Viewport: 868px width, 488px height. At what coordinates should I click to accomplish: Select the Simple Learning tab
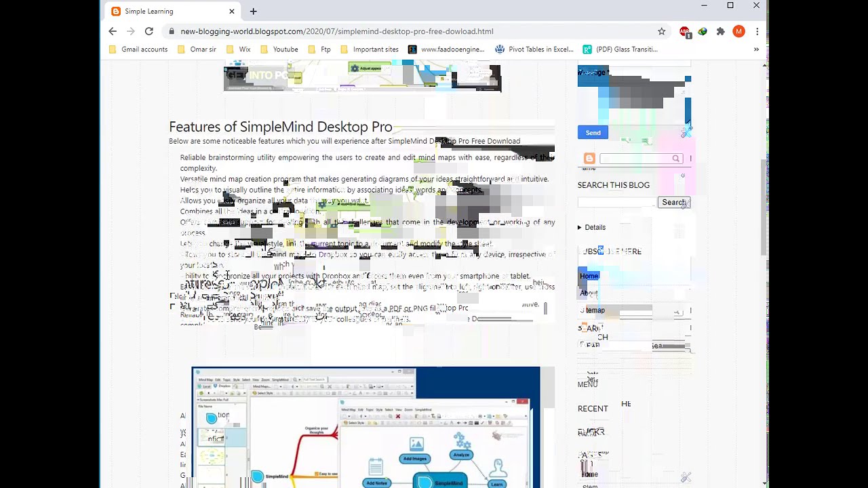pyautogui.click(x=173, y=11)
